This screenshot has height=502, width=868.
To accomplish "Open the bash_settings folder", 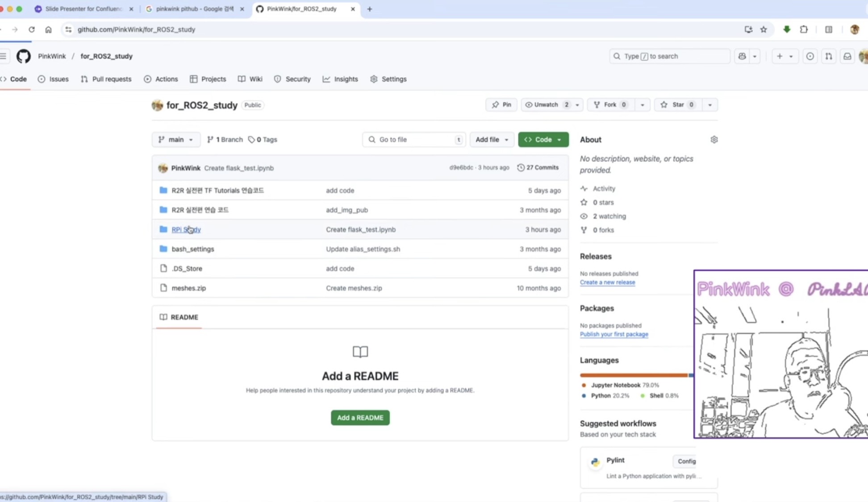I will (x=192, y=249).
